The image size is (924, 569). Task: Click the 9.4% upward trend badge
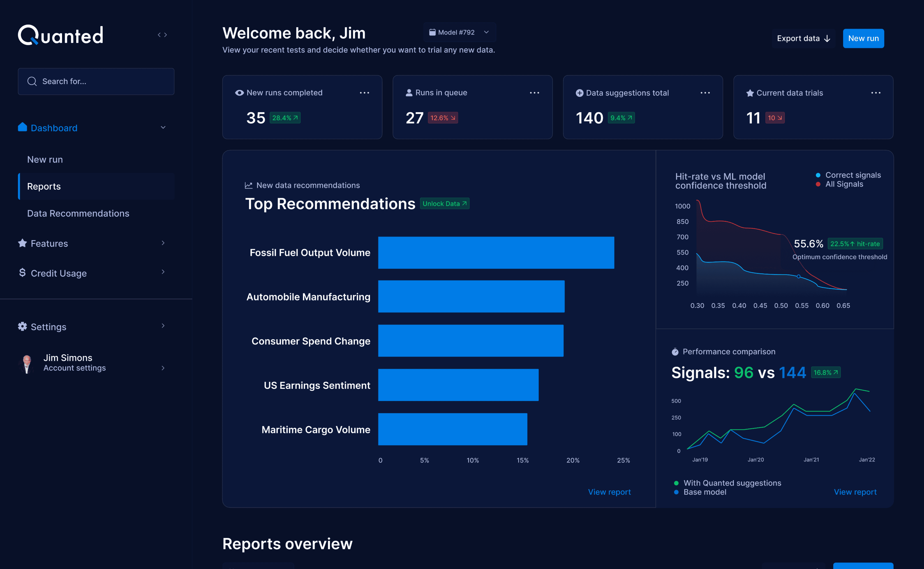tap(621, 118)
